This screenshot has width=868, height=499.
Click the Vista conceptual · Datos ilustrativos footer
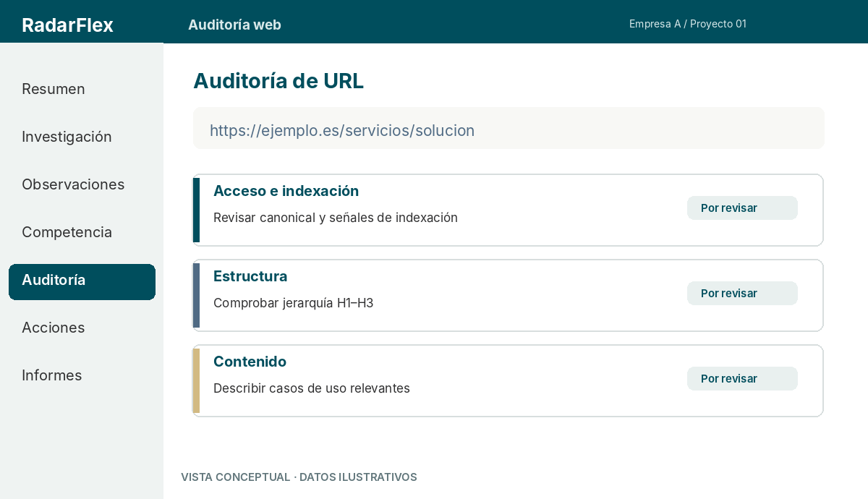(299, 477)
